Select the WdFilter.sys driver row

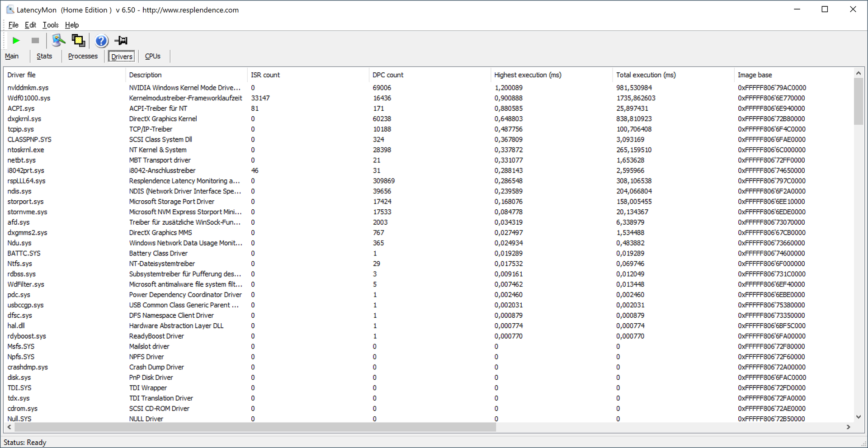[x=429, y=285]
